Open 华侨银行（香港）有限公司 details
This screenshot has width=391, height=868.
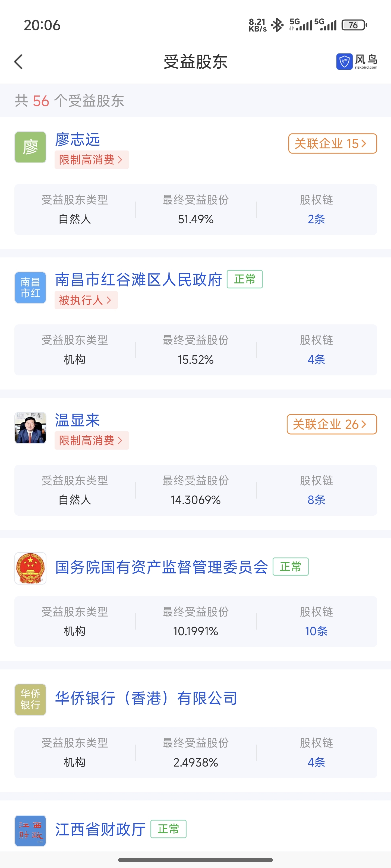point(146,698)
